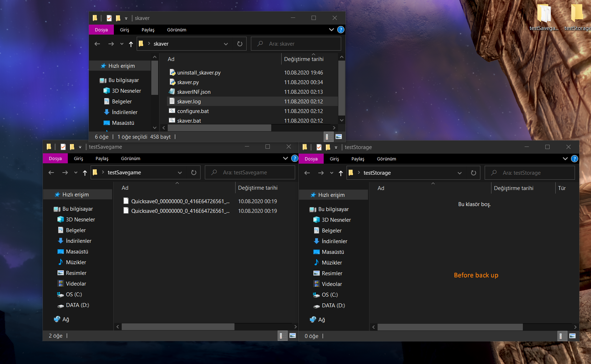Open Quick Access toolbar dropdown in testStorage title
Image resolution: width=591 pixels, height=364 pixels.
(336, 147)
